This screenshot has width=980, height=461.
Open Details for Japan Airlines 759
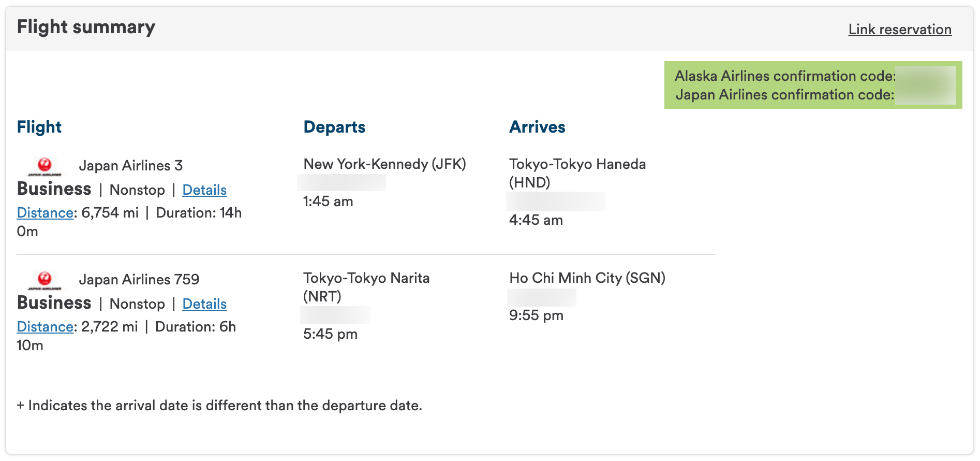point(204,304)
